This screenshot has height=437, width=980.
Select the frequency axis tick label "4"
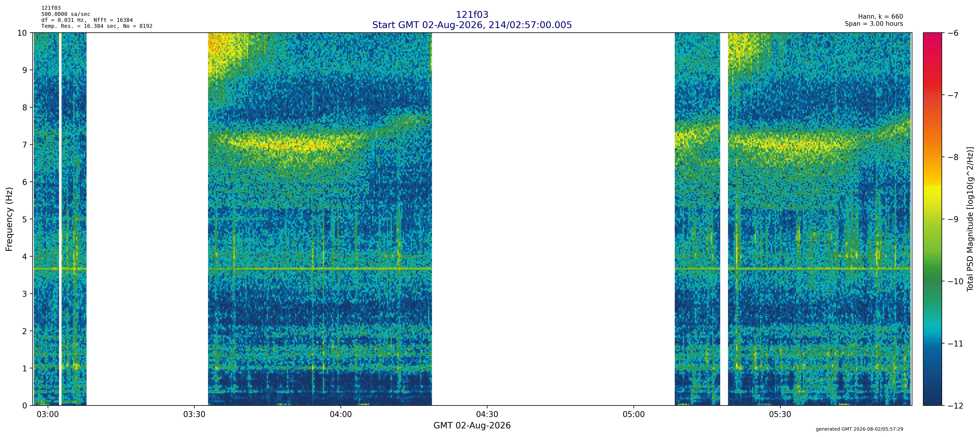25,256
